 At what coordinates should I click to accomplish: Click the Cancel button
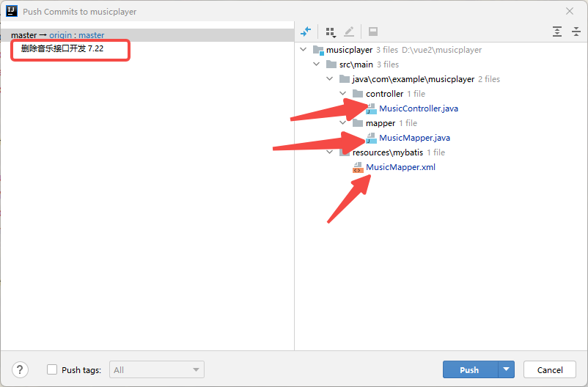550,369
